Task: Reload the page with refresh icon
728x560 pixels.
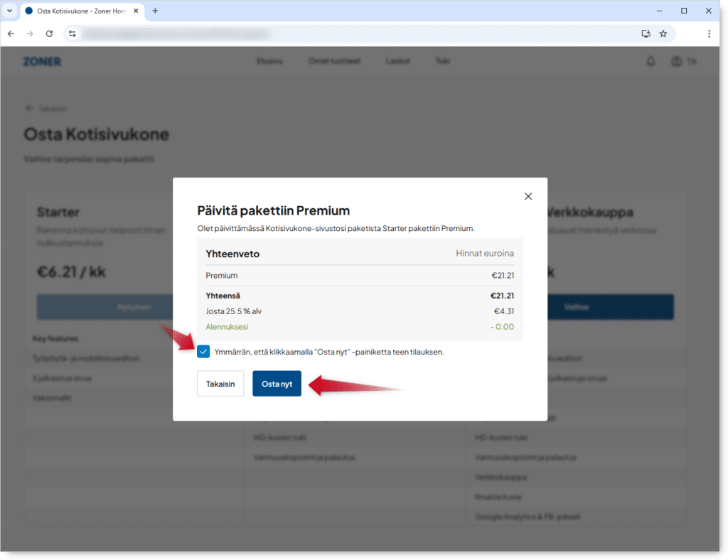Action: pos(49,33)
